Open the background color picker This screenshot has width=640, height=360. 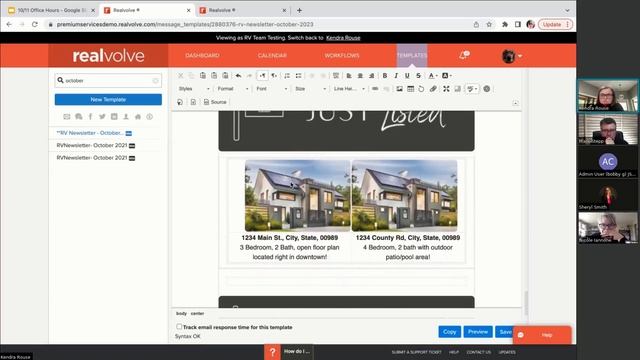pyautogui.click(x=447, y=76)
